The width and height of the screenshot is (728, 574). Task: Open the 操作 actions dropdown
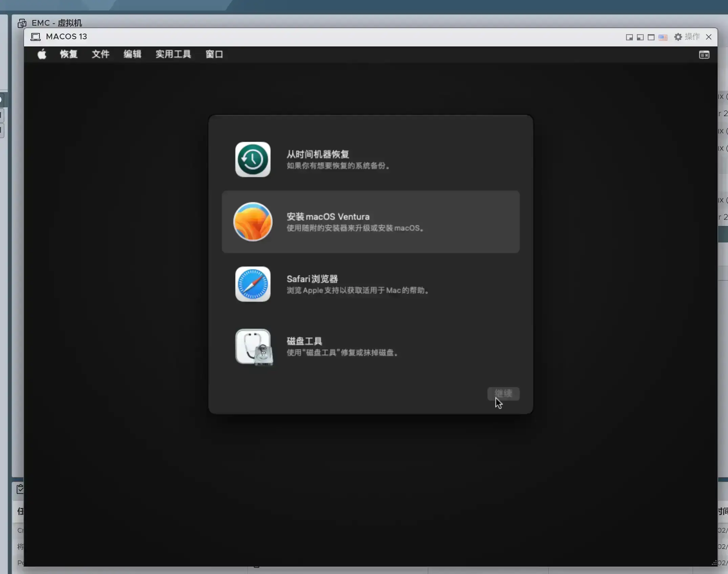(x=692, y=37)
